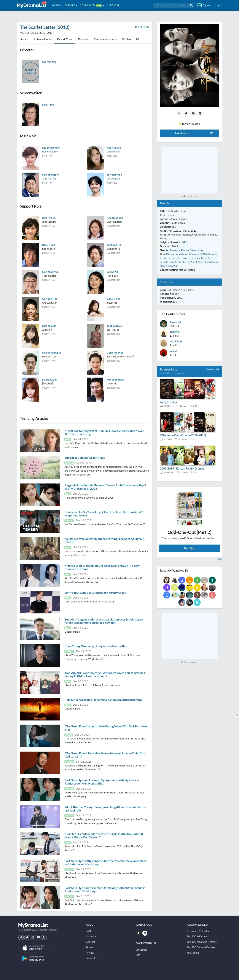Open the drama poster image
239x980 pixels.
[189, 65]
